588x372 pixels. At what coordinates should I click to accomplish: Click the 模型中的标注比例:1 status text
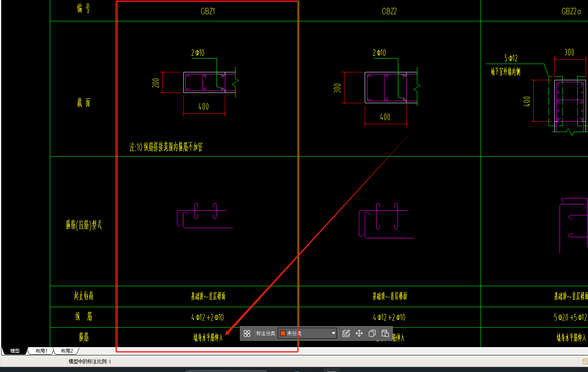tap(90, 361)
